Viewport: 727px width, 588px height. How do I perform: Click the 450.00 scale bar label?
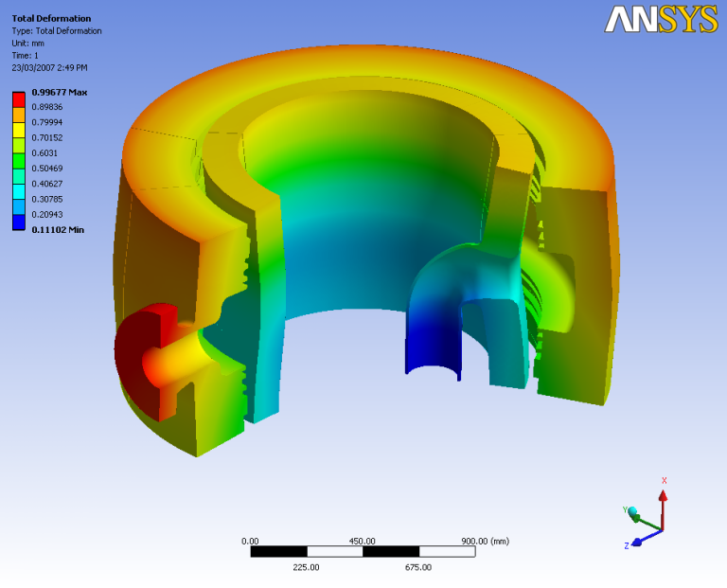click(x=363, y=541)
